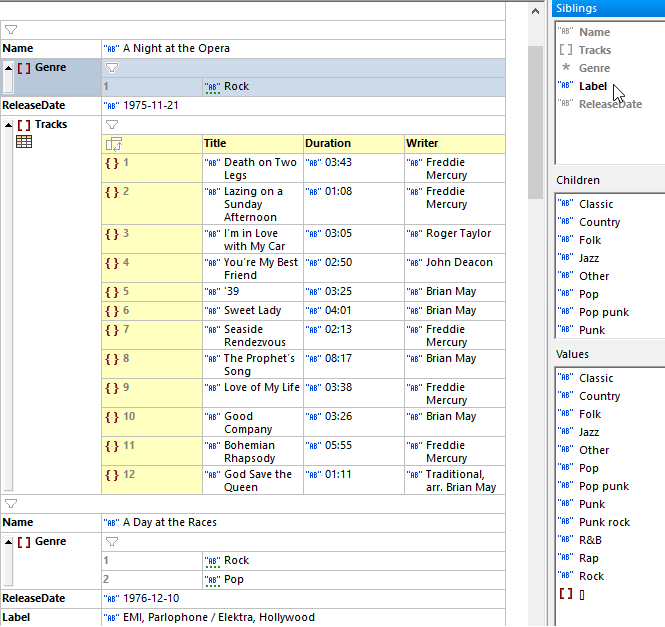665x627 pixels.
Task: Click the Title column header
Action: pyautogui.click(x=215, y=144)
